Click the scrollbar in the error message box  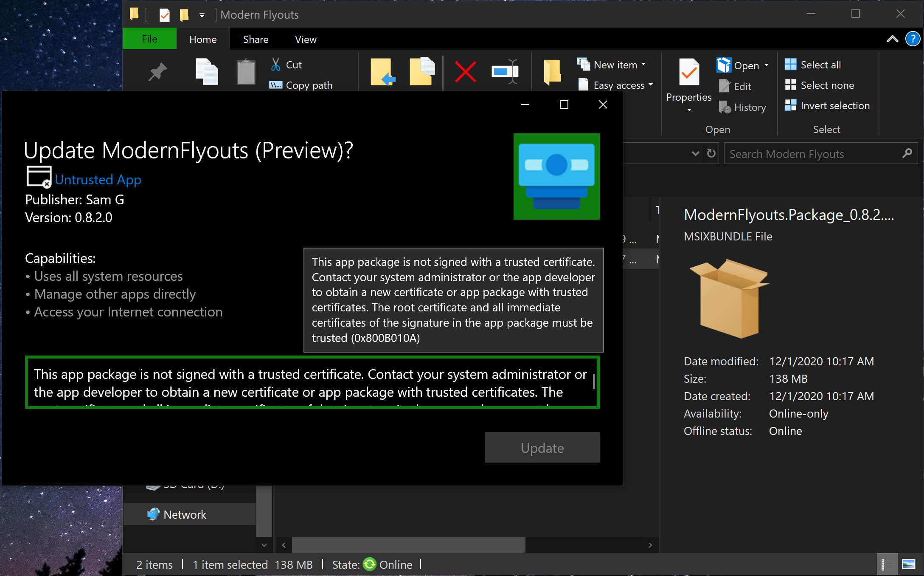point(593,381)
